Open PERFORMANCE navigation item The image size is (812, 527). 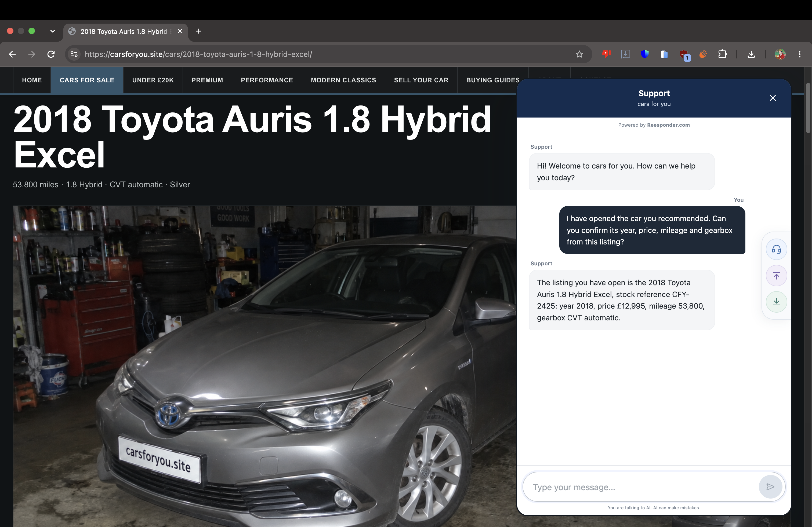click(x=267, y=80)
